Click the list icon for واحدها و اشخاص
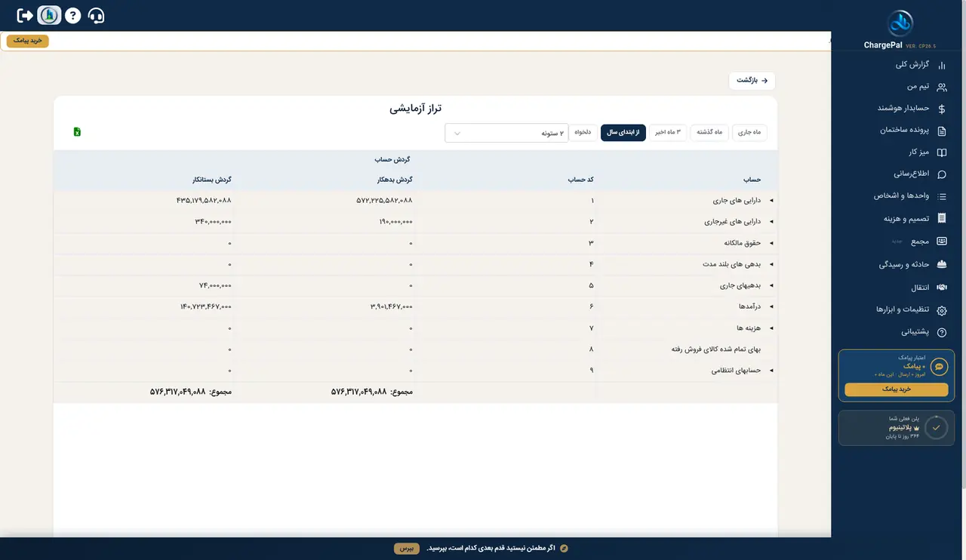The image size is (966, 560). pyautogui.click(x=941, y=196)
